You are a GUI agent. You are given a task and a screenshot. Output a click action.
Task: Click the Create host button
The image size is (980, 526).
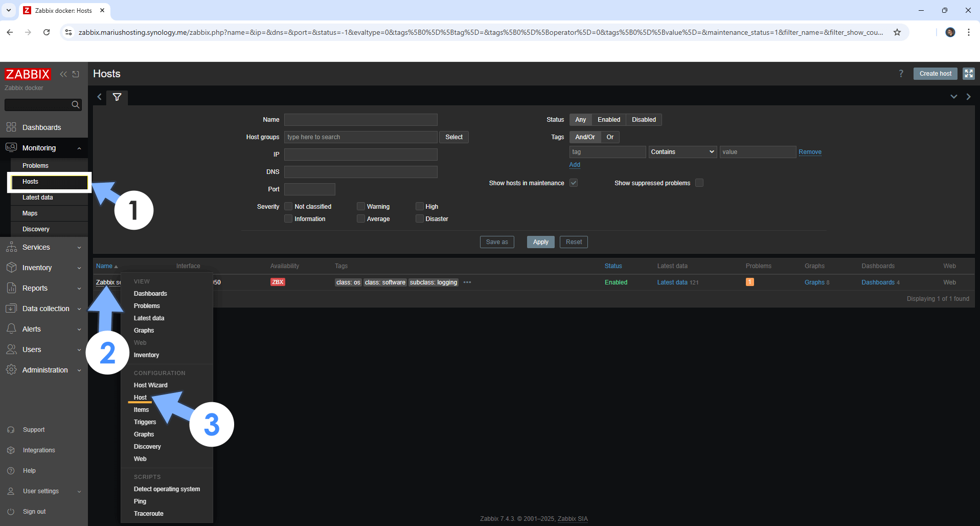click(x=935, y=74)
